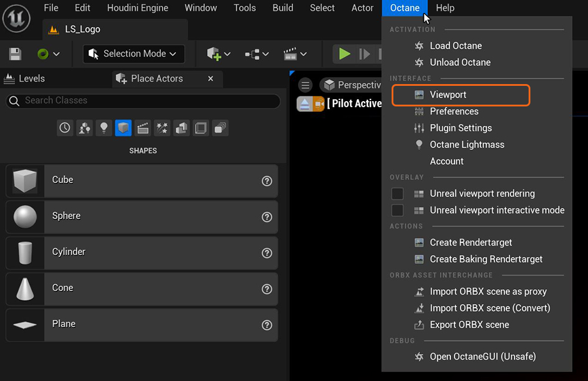
Task: Click the eject pilot actor icon
Action: [304, 104]
